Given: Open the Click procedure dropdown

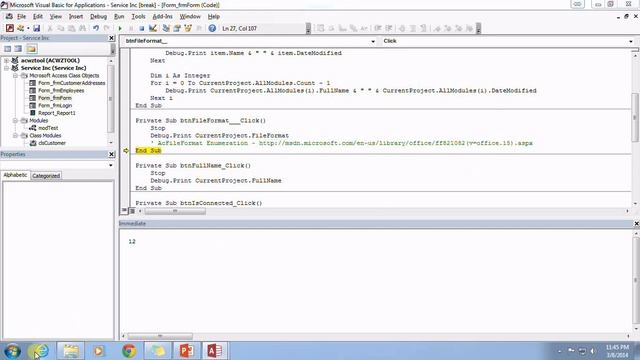Looking at the screenshot, I should 631,41.
